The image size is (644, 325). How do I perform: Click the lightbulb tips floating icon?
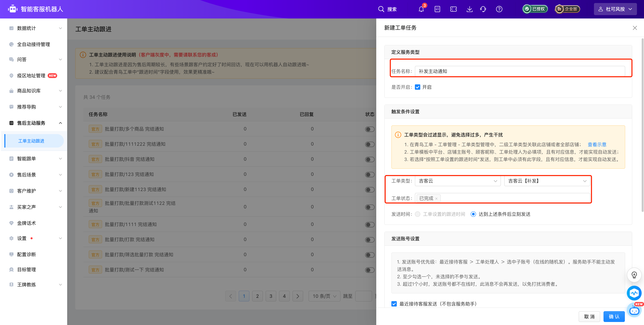tap(634, 275)
